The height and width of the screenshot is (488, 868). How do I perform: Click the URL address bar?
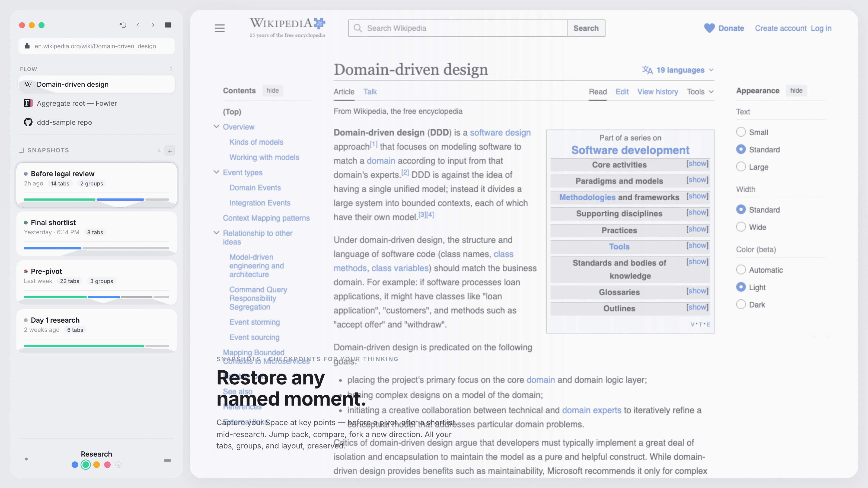click(x=97, y=46)
